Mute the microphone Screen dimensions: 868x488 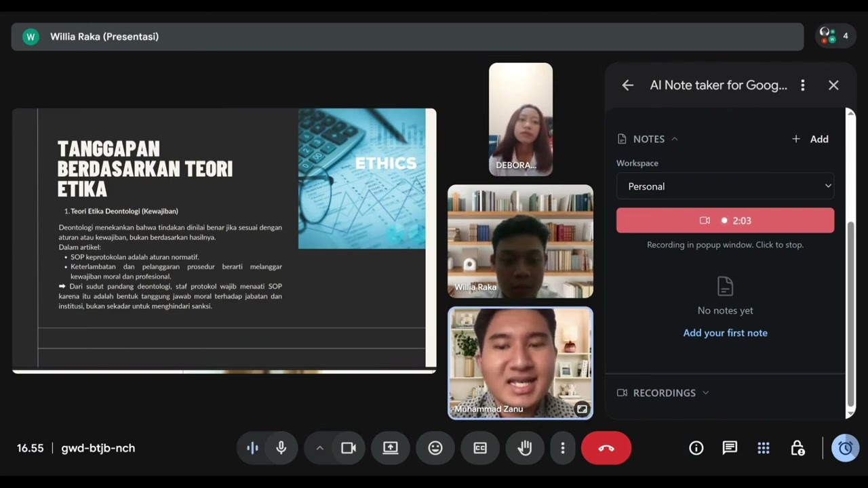point(281,448)
